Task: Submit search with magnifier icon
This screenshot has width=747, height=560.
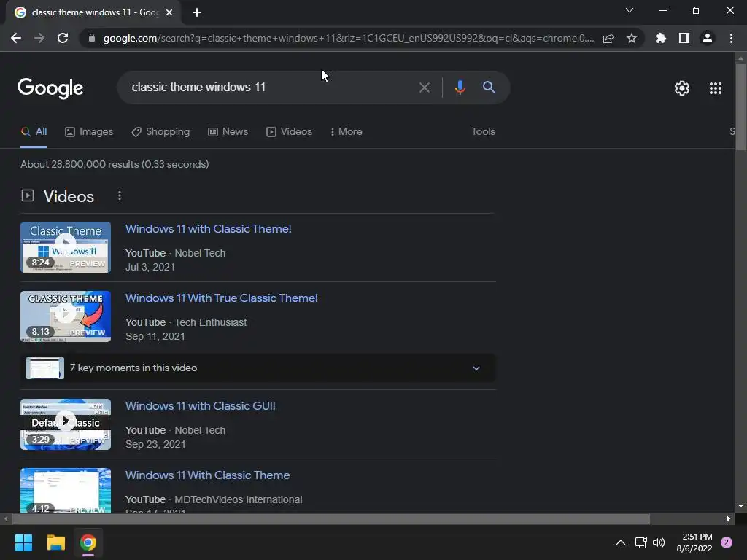Action: coord(489,87)
